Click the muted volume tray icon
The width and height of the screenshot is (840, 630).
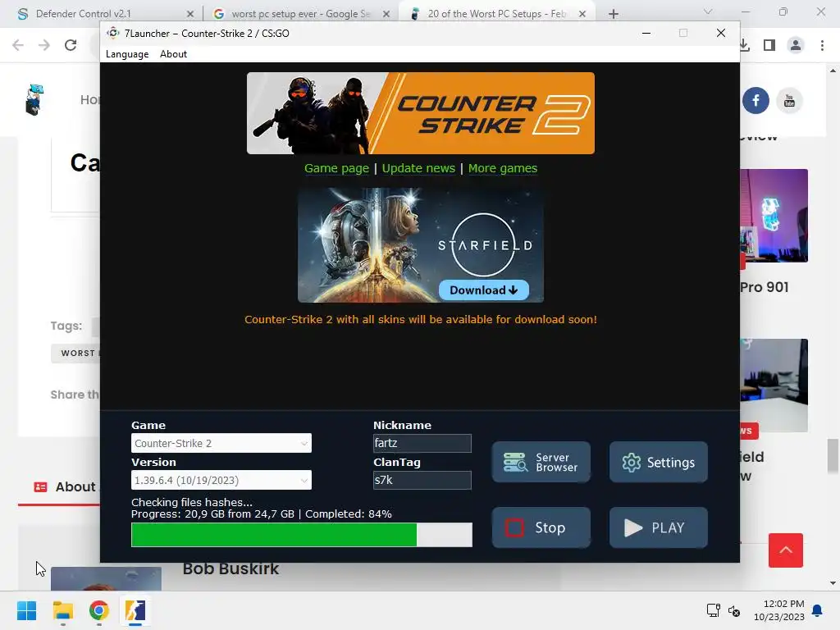click(x=734, y=610)
